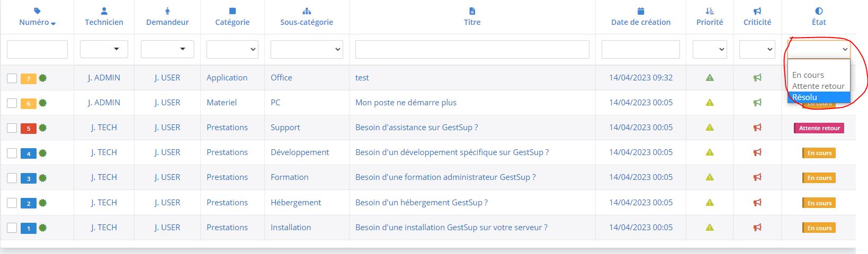The width and height of the screenshot is (868, 254).
Task: Click red megaphone in Développement ticket row
Action: [757, 152]
